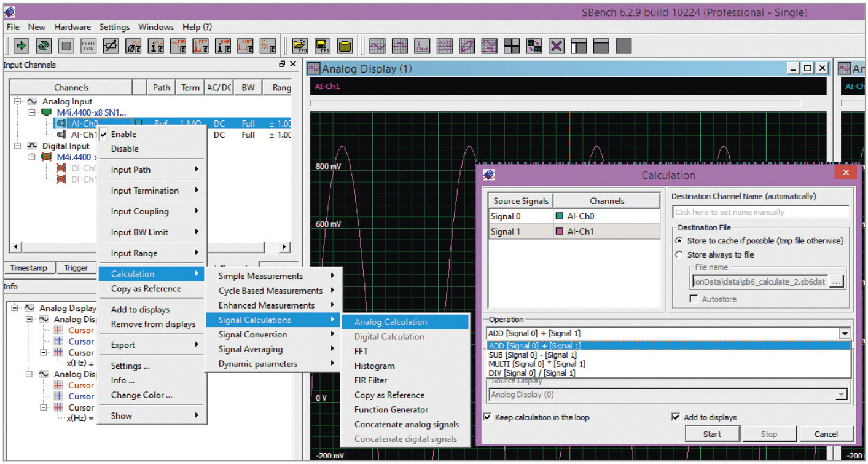Click the four-pane tile windows icon
Viewport: 868px width, 464px height.
(x=511, y=45)
